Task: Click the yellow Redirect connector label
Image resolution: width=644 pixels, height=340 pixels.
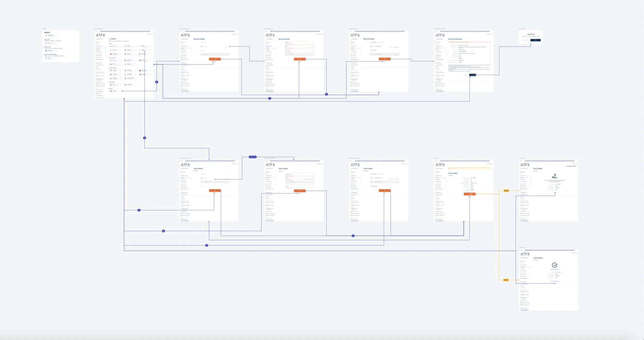Action: pos(506,191)
